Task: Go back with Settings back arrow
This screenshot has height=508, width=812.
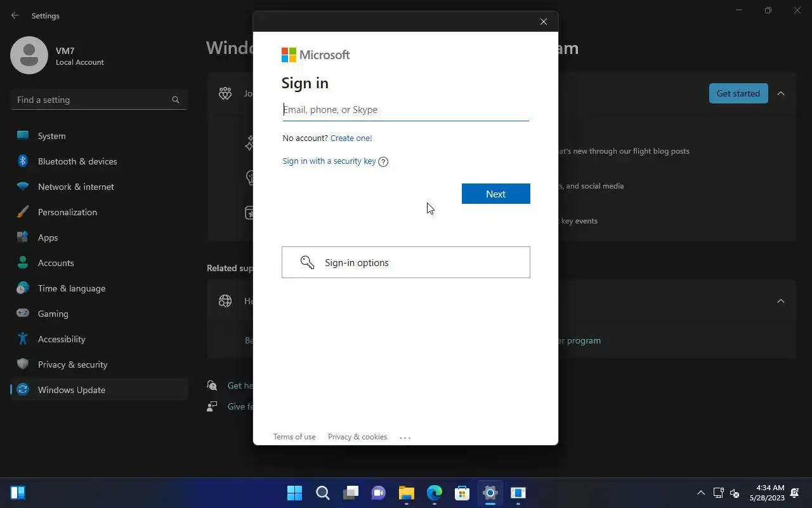Action: click(15, 15)
